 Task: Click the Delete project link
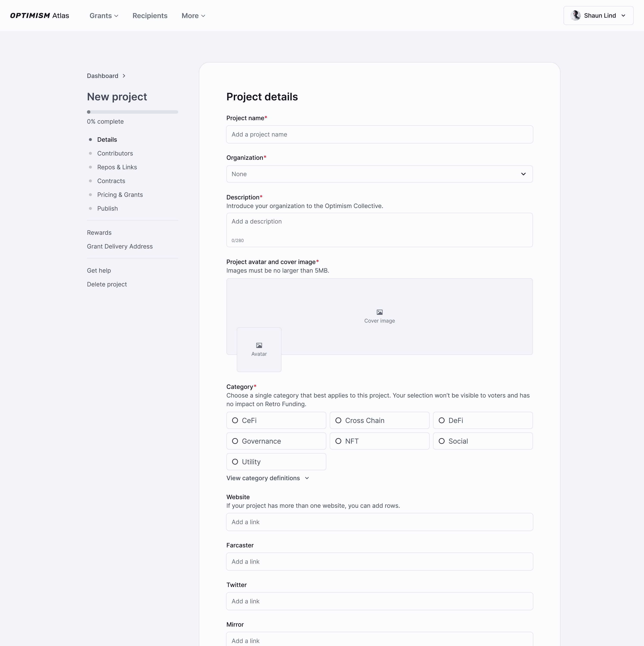click(107, 284)
